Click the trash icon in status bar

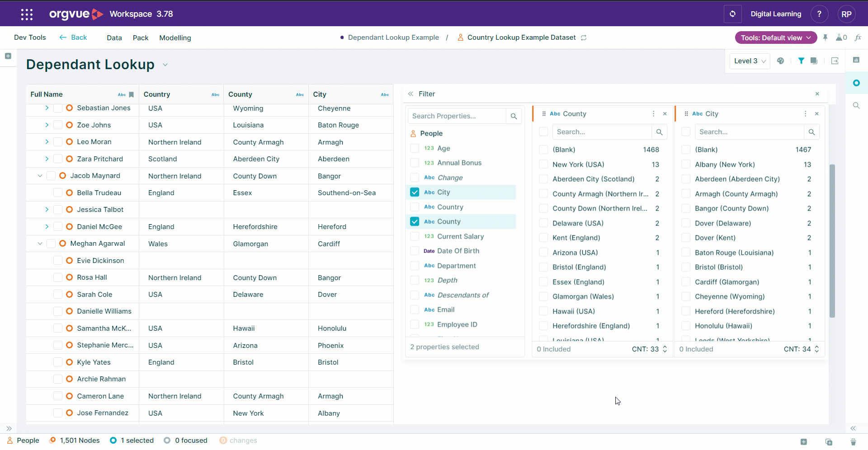(x=853, y=441)
